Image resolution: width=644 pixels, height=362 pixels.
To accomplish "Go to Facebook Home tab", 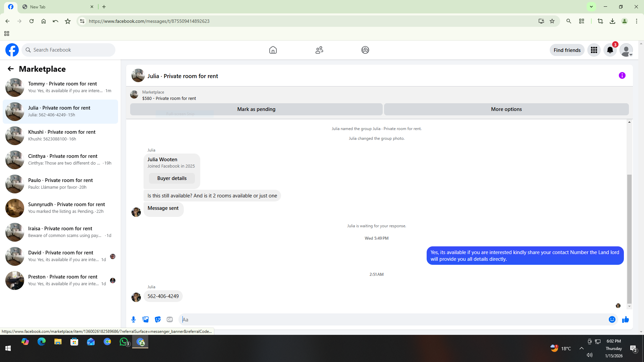I will coord(273,50).
